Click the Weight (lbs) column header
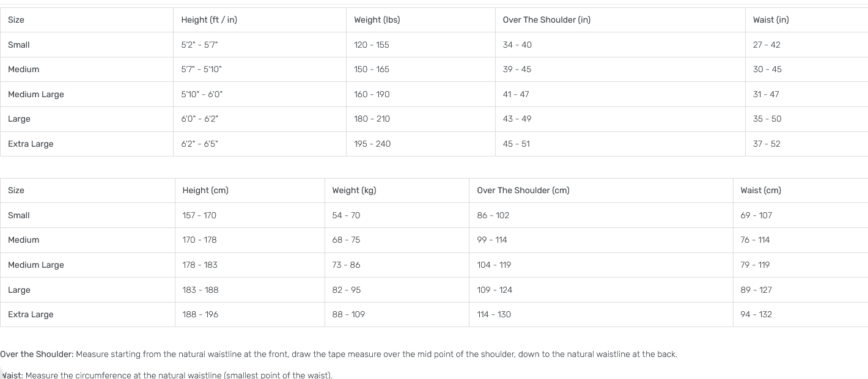The image size is (868, 379). [x=421, y=20]
